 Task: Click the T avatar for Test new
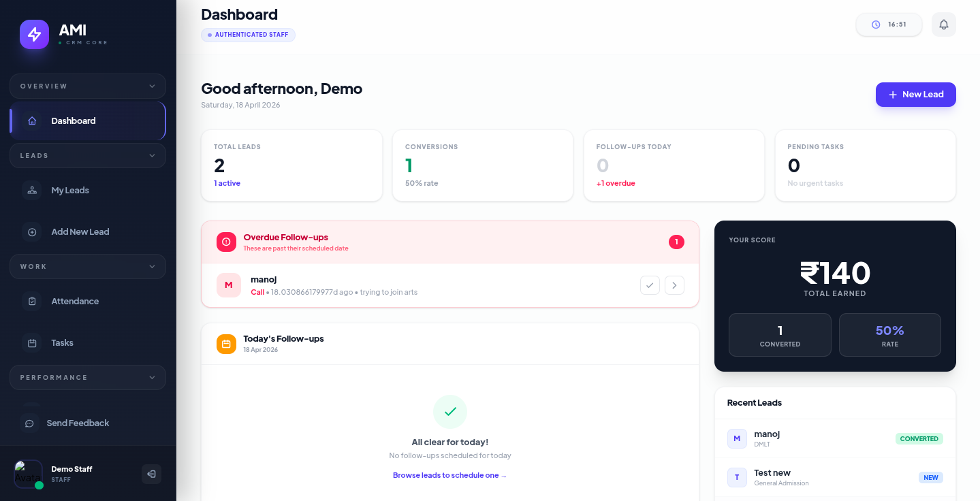click(x=737, y=477)
